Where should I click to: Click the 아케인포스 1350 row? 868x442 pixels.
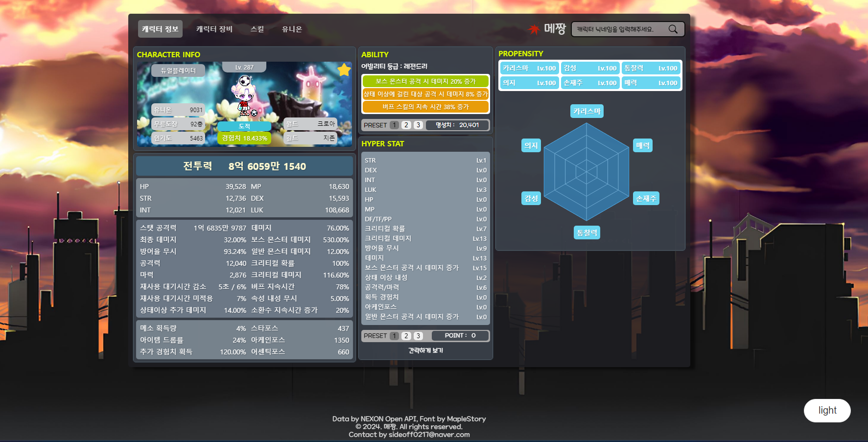coord(300,340)
